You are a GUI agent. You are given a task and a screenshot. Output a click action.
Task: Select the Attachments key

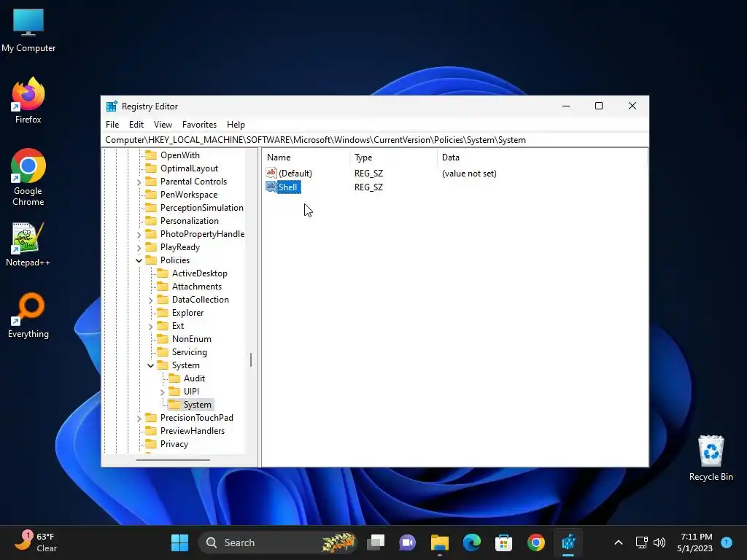click(197, 287)
